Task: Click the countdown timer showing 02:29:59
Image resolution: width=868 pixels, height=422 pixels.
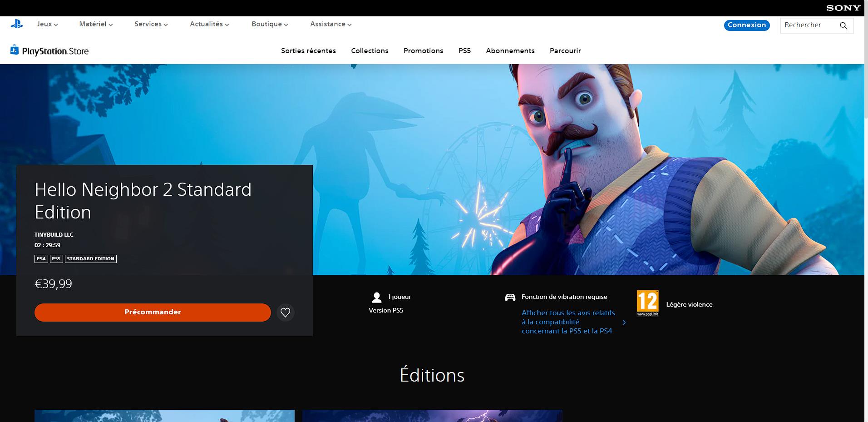Action: pyautogui.click(x=47, y=245)
